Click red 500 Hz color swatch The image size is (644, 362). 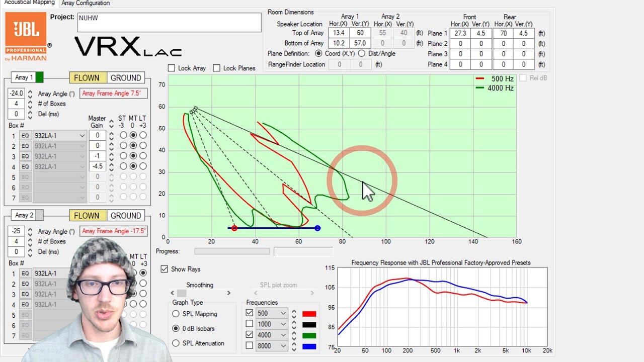(x=309, y=314)
